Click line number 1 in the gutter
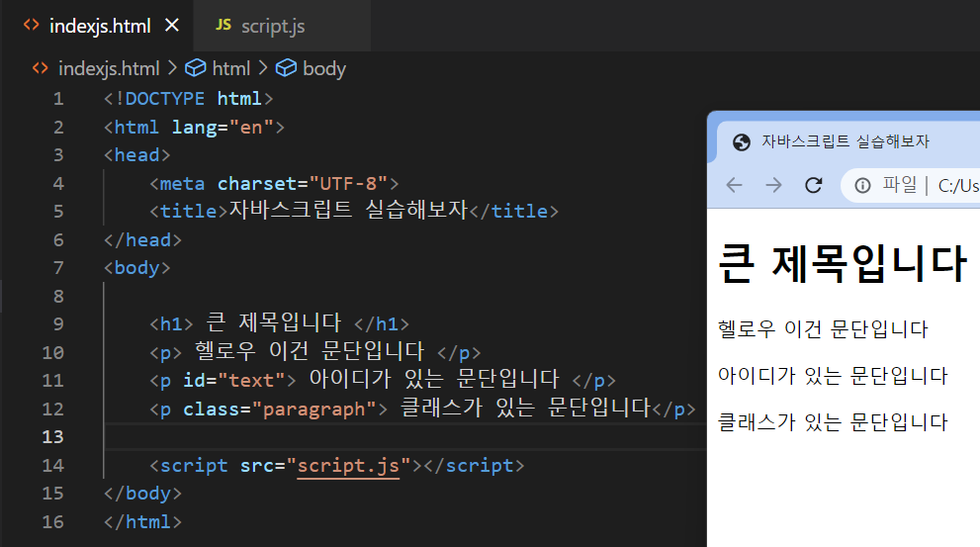This screenshot has height=547, width=980. coord(58,99)
